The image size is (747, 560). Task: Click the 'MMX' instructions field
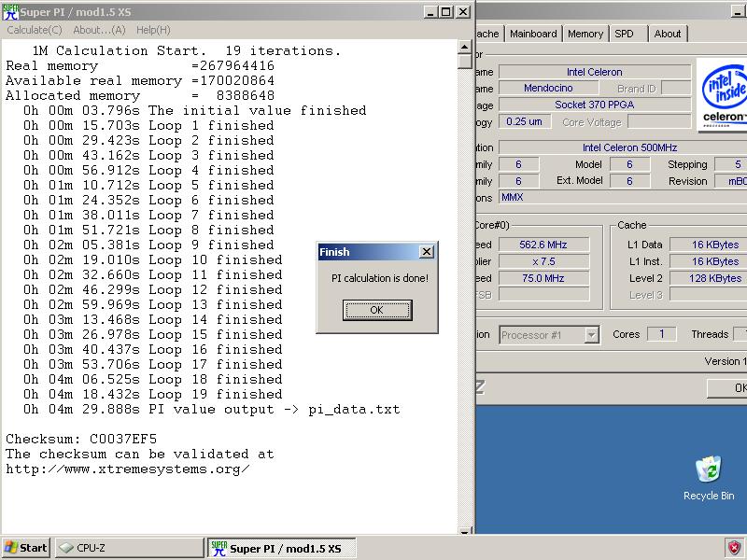tap(623, 197)
